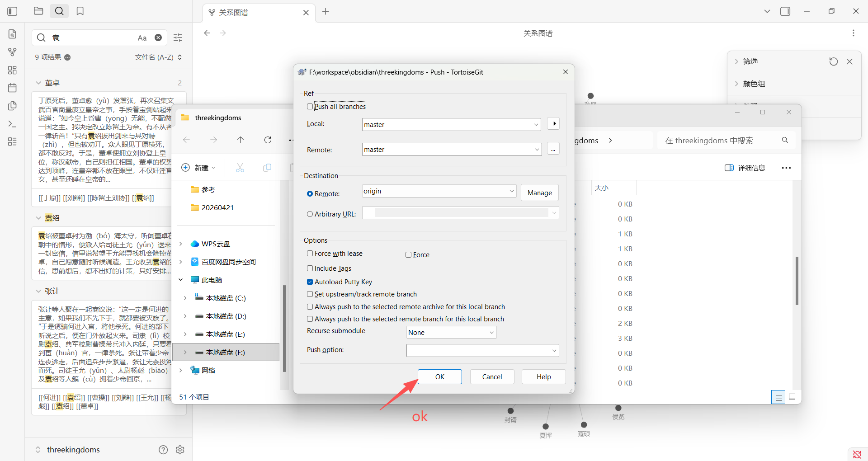Click the arrow button beside Local branch
The width and height of the screenshot is (868, 461).
[553, 123]
